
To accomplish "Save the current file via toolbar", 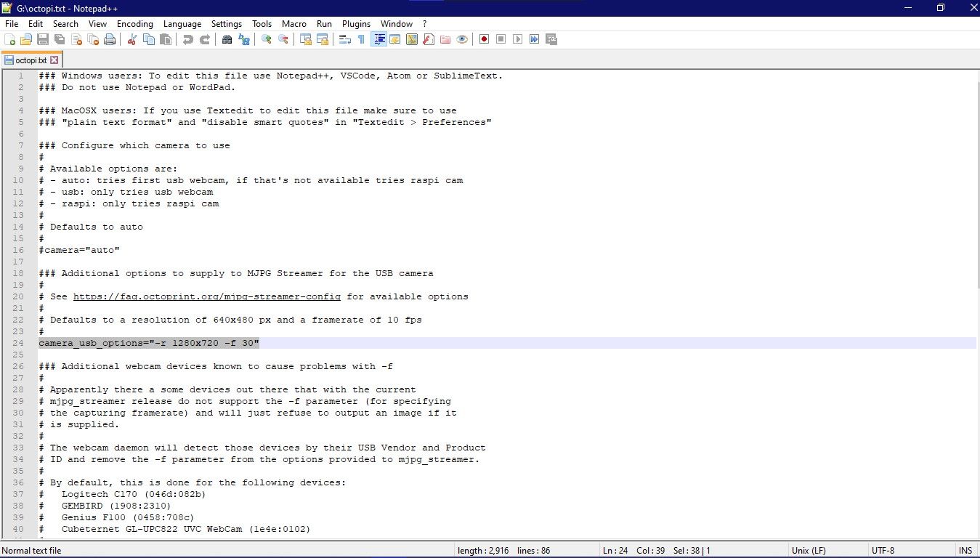I will [x=43, y=39].
